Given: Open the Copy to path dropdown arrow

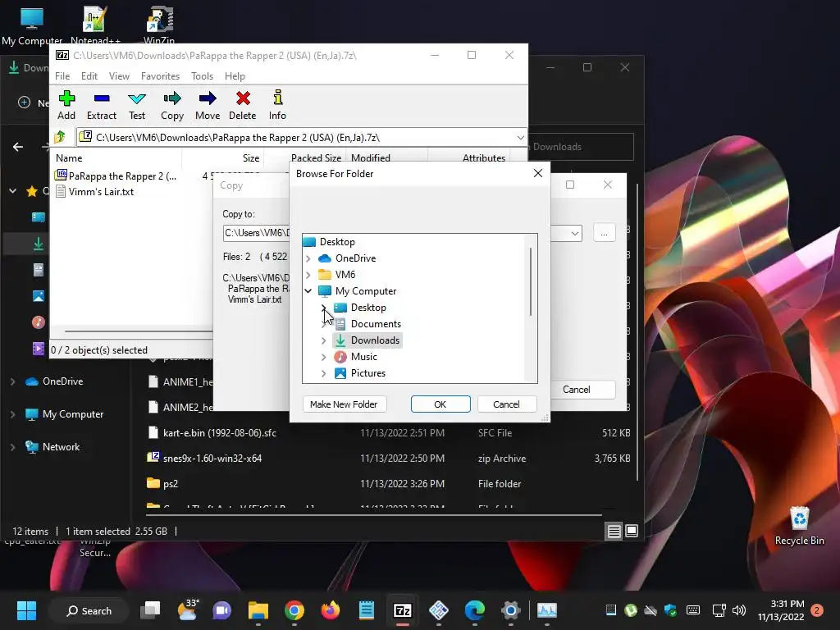Looking at the screenshot, I should coord(574,233).
